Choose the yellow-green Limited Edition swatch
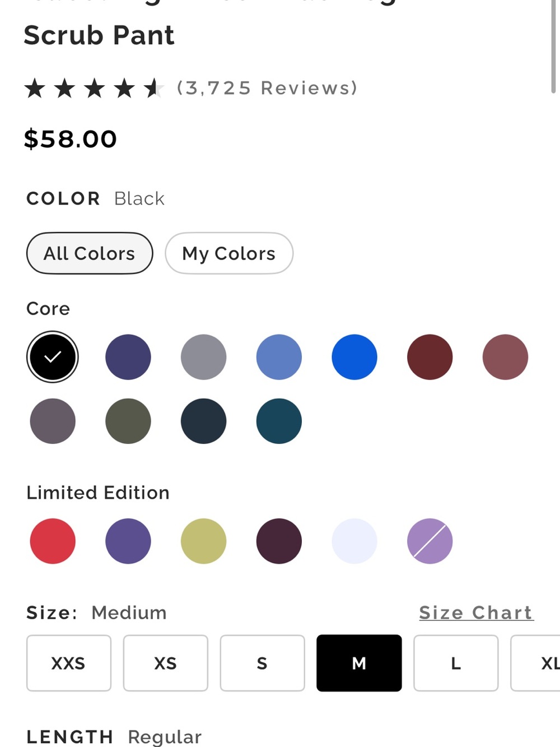The width and height of the screenshot is (560, 747). (x=204, y=541)
